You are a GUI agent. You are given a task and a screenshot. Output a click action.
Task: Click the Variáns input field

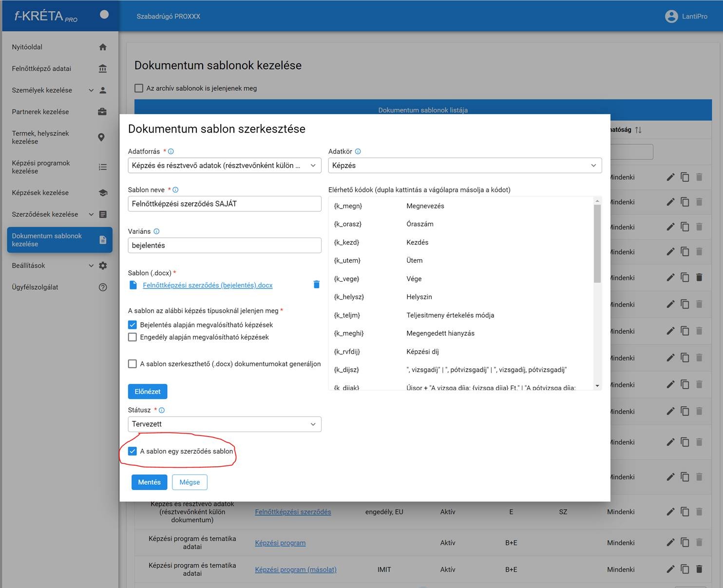pos(225,245)
